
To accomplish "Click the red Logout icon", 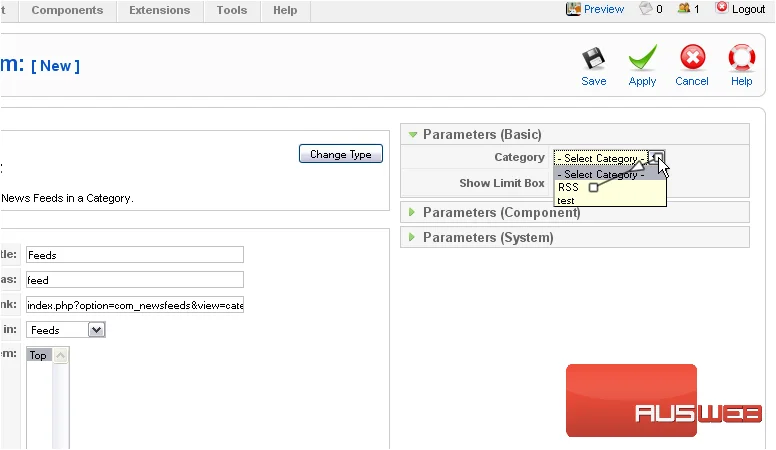I will coord(722,7).
